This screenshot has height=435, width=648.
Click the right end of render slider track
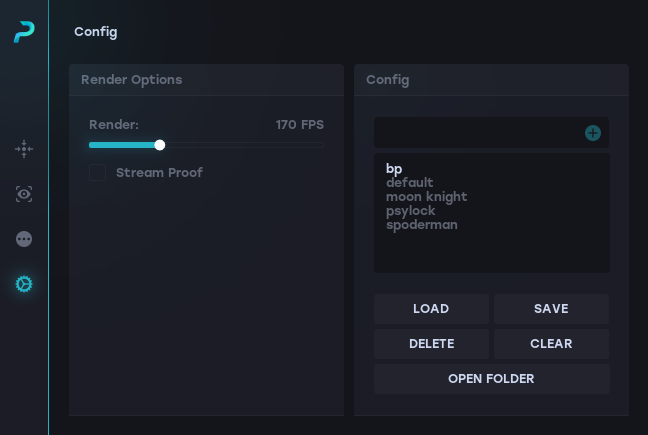pyautogui.click(x=321, y=145)
